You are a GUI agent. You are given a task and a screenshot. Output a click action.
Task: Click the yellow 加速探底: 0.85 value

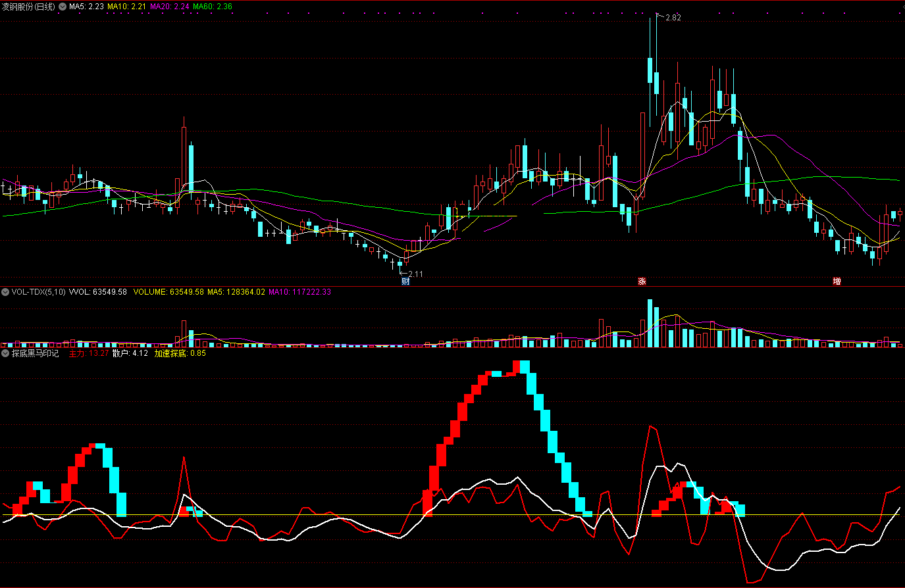click(180, 354)
